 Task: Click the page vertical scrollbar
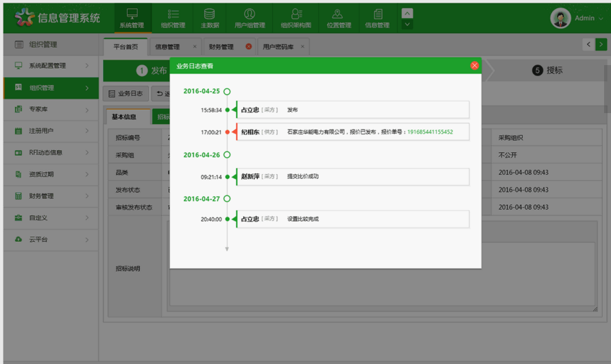[x=607, y=90]
